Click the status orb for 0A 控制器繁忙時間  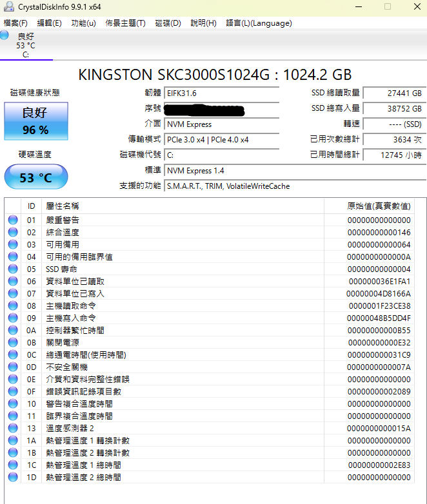point(13,330)
